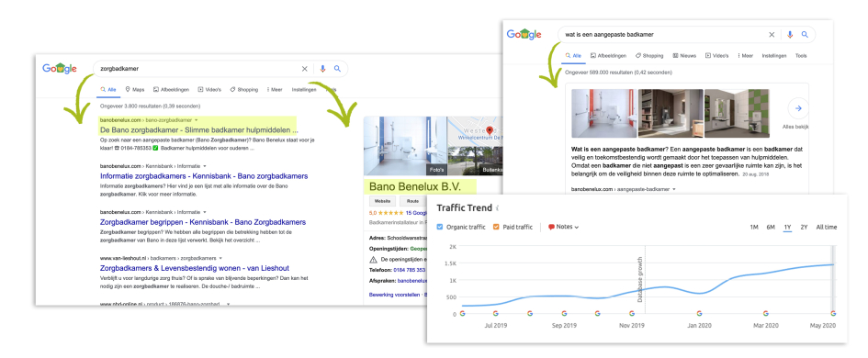Switch to the Maps tab
Image resolution: width=868 pixels, height=358 pixels.
pos(134,90)
